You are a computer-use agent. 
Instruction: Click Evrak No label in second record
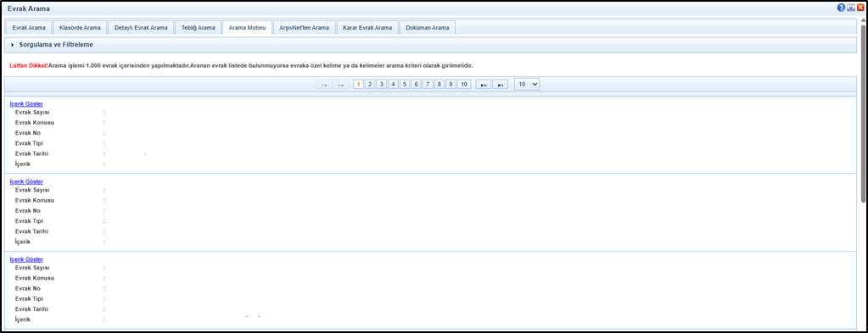[x=28, y=211]
